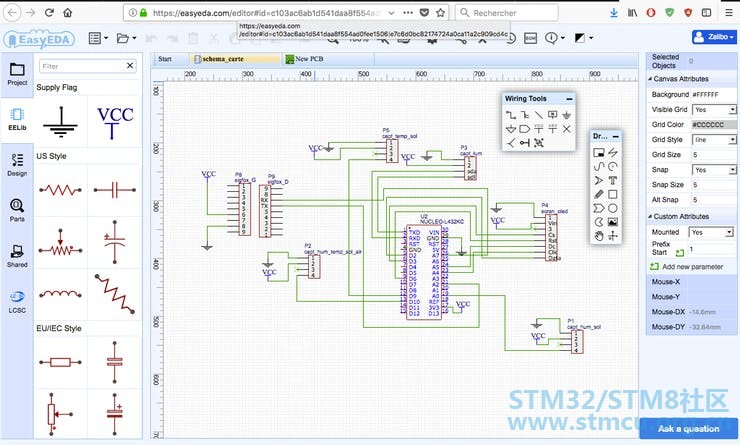Open the Shared sidebar panel

[17, 256]
